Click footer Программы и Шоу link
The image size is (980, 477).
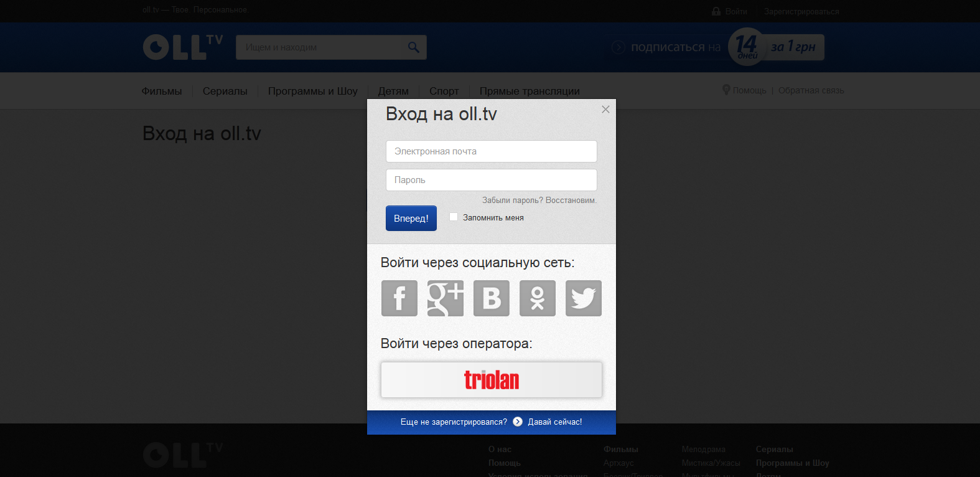793,463
